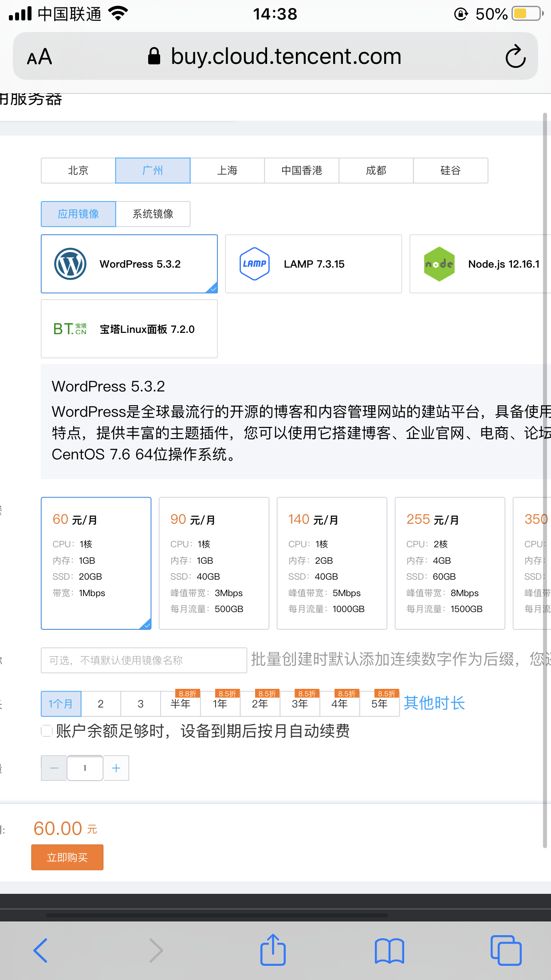
Task: Go back with Safari back arrow
Action: tap(40, 950)
